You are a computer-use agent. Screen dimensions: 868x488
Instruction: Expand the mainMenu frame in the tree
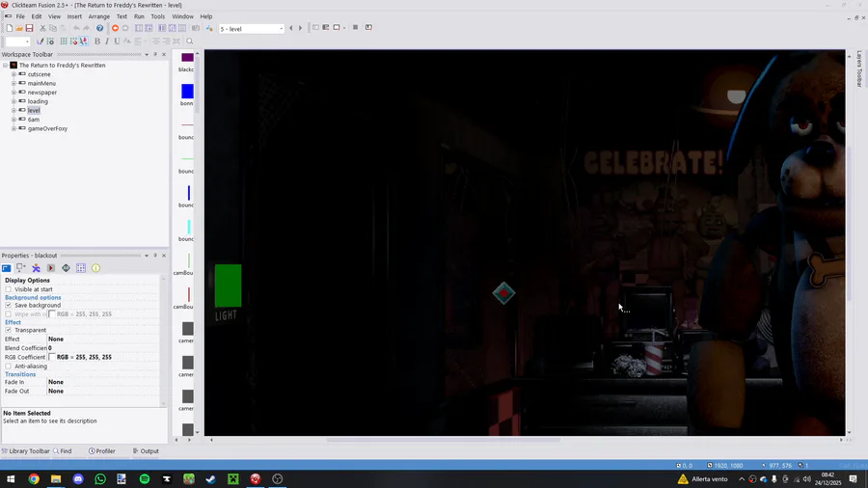click(x=14, y=83)
